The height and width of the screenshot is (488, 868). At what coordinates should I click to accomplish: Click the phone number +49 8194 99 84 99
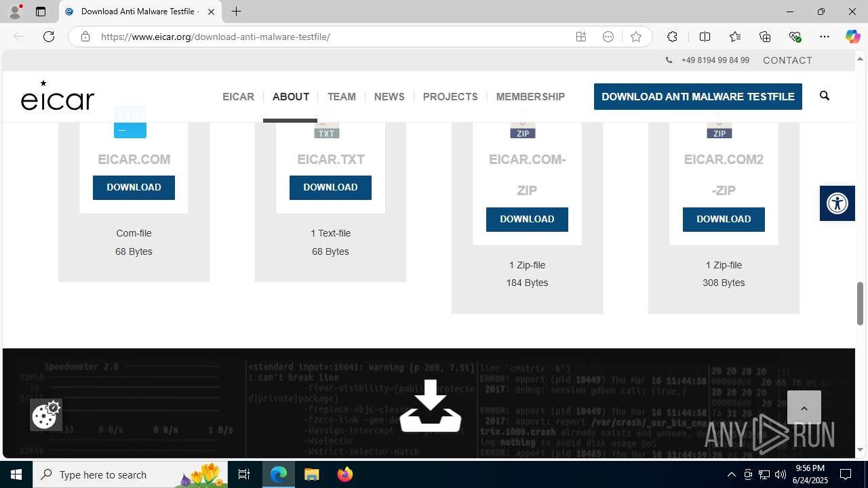click(x=715, y=60)
